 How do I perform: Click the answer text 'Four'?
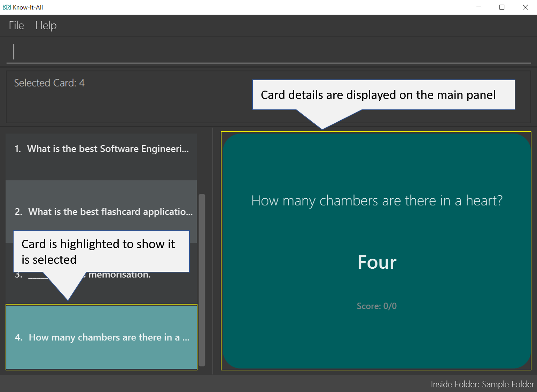pyautogui.click(x=377, y=262)
